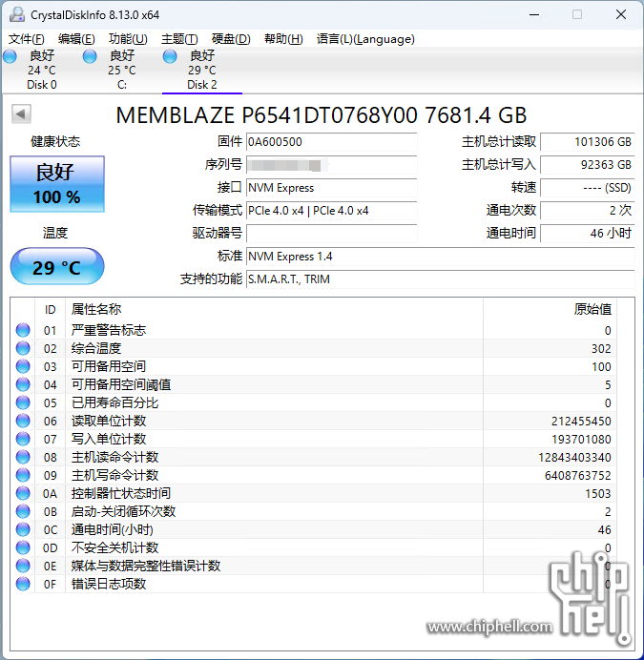
Task: Click status dot for attribute 0A 控制器忙状态时间
Action: point(23,493)
